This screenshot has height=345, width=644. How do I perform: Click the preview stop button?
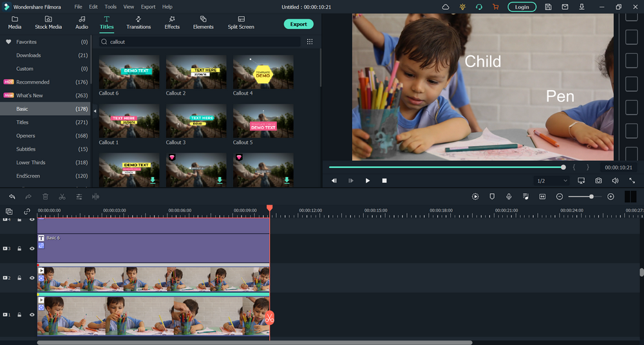point(384,181)
